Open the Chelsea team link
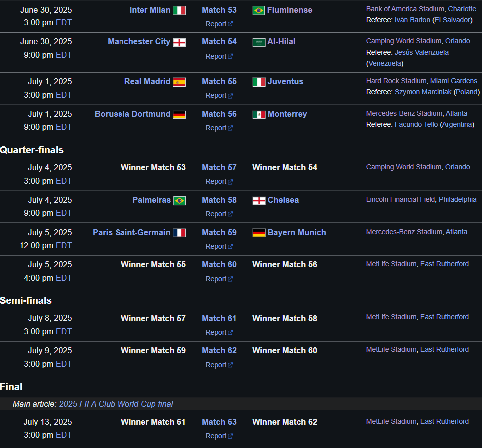The height and width of the screenshot is (448, 482). tap(283, 200)
